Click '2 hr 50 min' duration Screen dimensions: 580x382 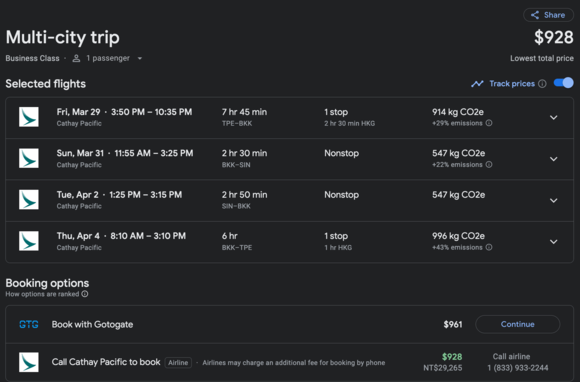coord(245,195)
